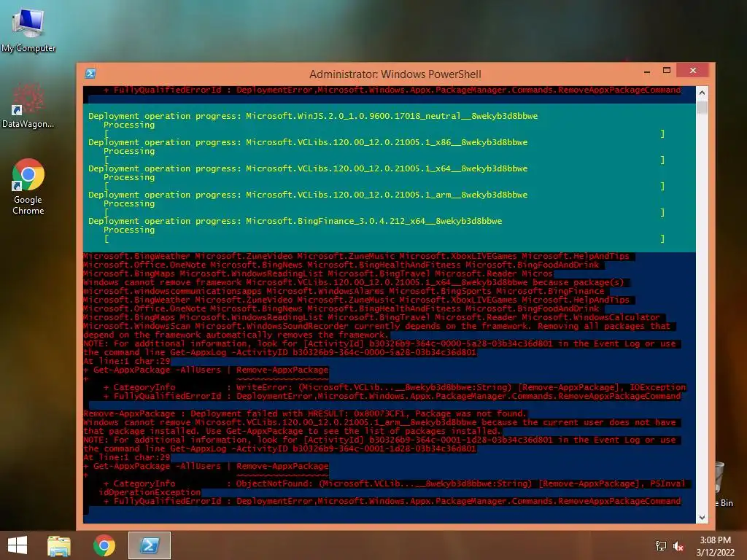Click the VCLibs arm deployment progress line
747x560 pixels.
tap(308, 195)
